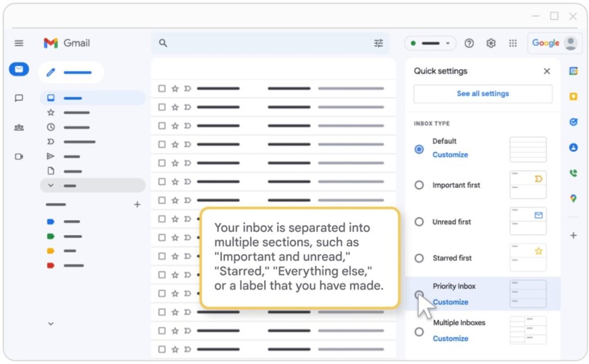Open the Sent paper-plane folder

click(x=51, y=156)
